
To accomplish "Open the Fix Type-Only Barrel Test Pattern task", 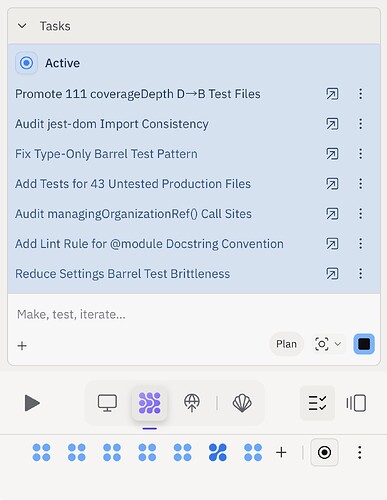I will [x=106, y=154].
